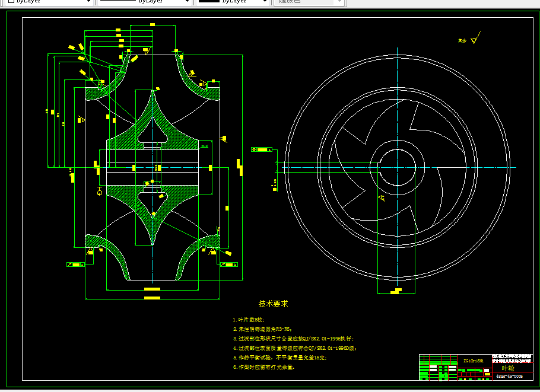Click the 叶轮 title block name
Screen dimensions: 540x392
[x=507, y=369]
